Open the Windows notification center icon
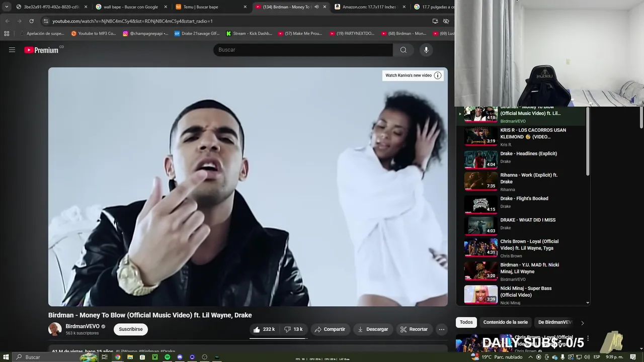Viewport: 644px width, 362px height. point(633,357)
